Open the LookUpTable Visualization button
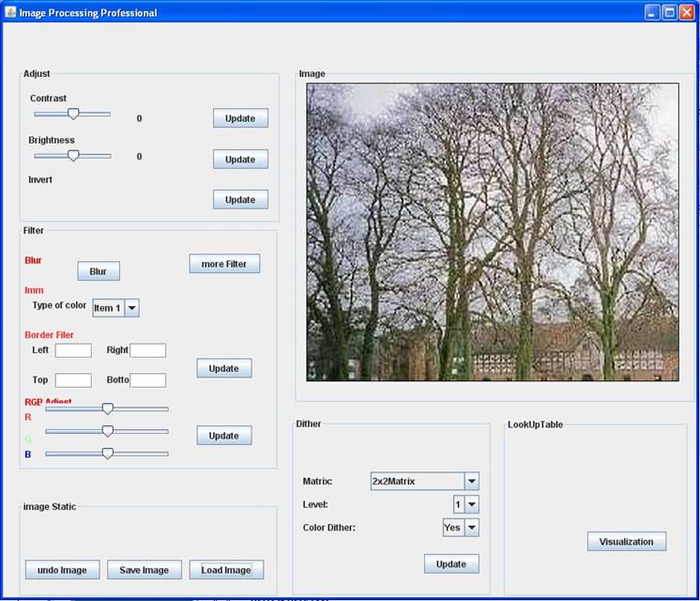The height and width of the screenshot is (601, 700). (627, 542)
